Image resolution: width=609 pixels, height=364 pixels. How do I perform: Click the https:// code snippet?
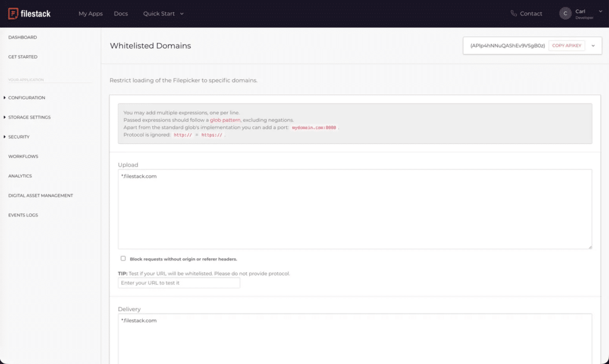point(212,135)
